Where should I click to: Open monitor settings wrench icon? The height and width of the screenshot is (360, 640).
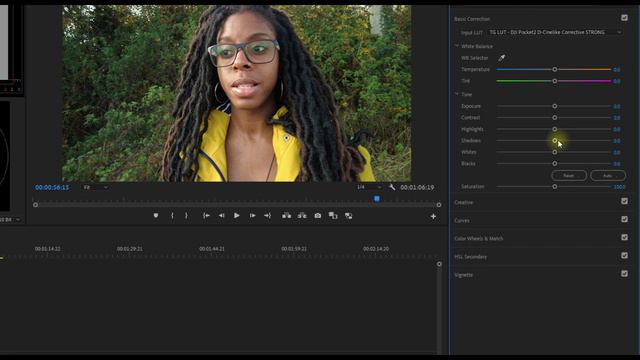[x=392, y=187]
